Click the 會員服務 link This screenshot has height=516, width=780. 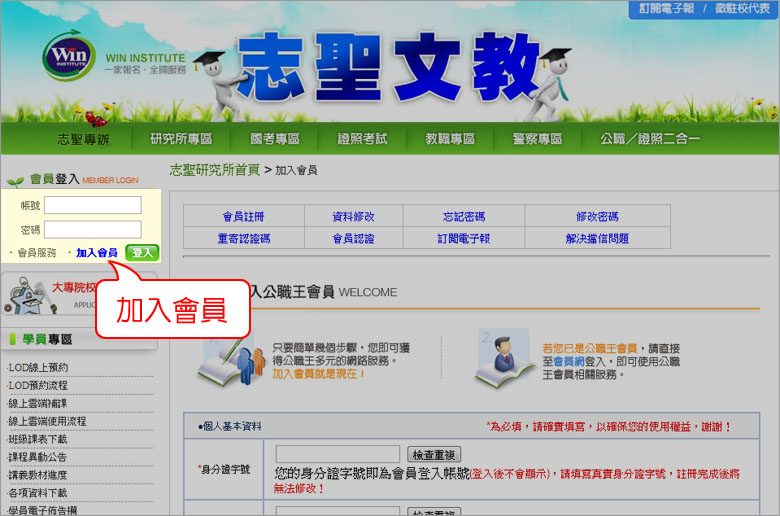(37, 253)
